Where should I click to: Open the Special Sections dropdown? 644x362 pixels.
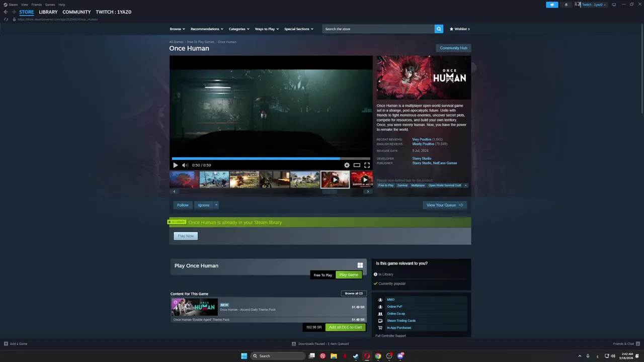[x=299, y=29]
